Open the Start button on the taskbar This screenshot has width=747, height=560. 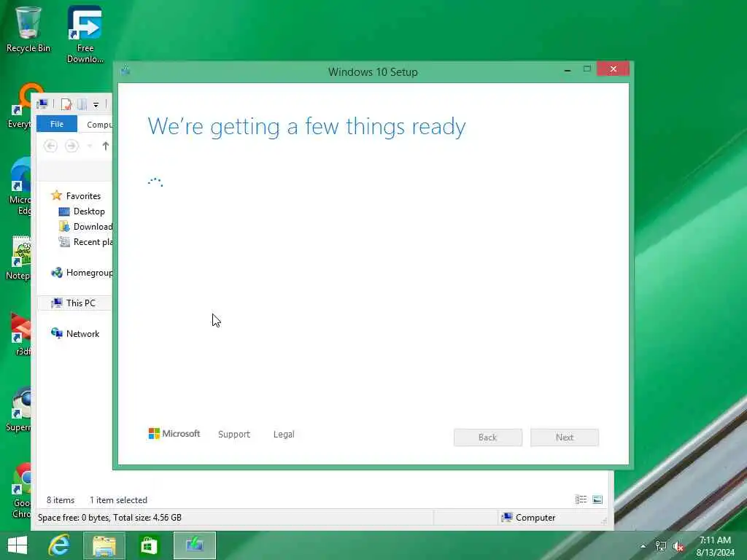18,545
